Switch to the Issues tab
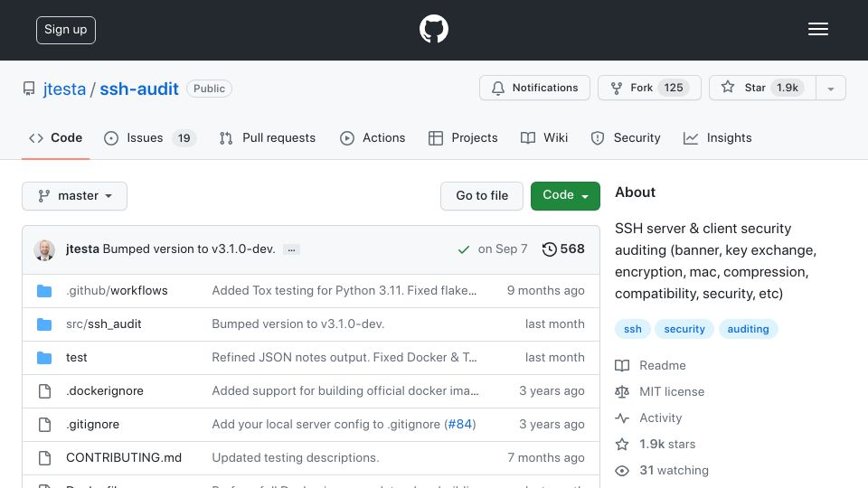 (149, 137)
